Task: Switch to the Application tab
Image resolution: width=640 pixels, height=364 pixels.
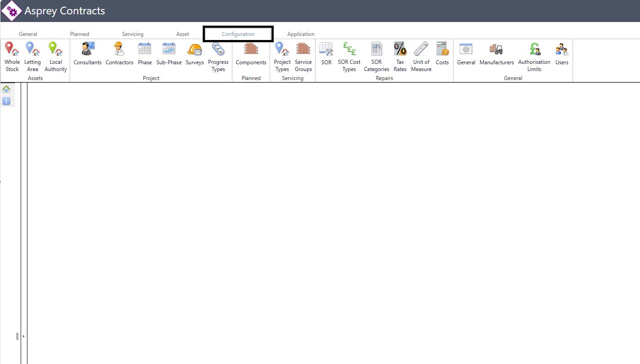Action: click(301, 34)
